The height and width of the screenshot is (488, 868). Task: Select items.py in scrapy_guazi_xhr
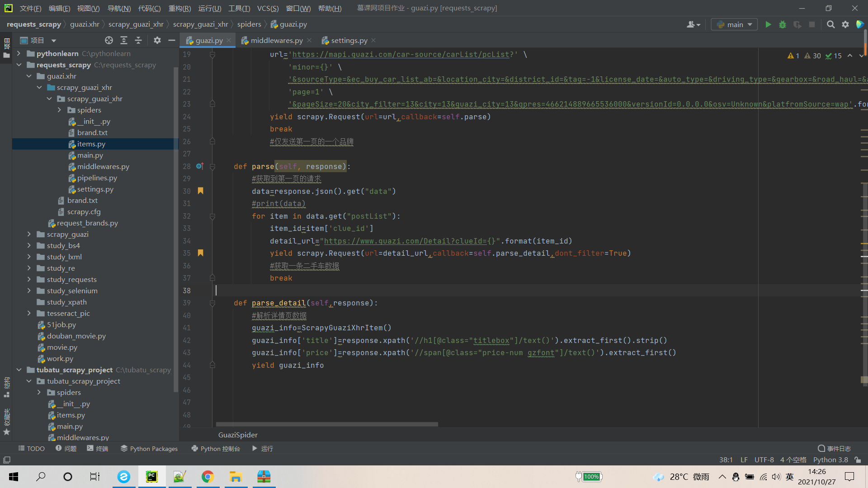pos(90,144)
